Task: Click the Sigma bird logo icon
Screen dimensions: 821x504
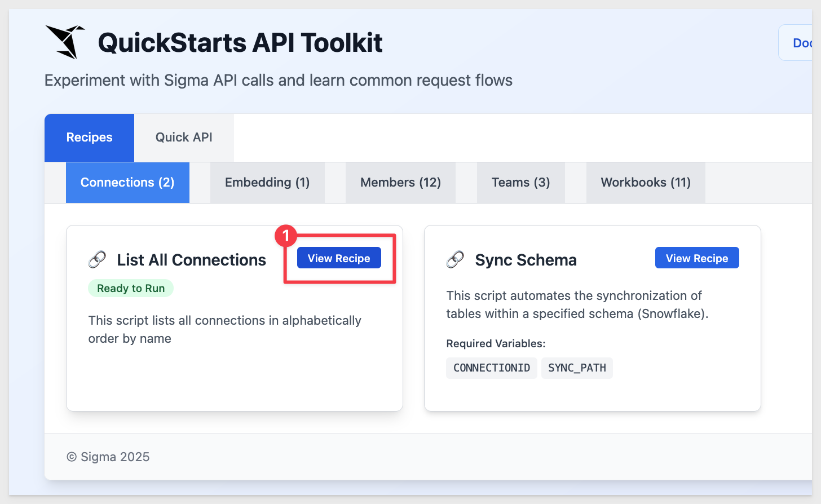Action: coord(65,42)
